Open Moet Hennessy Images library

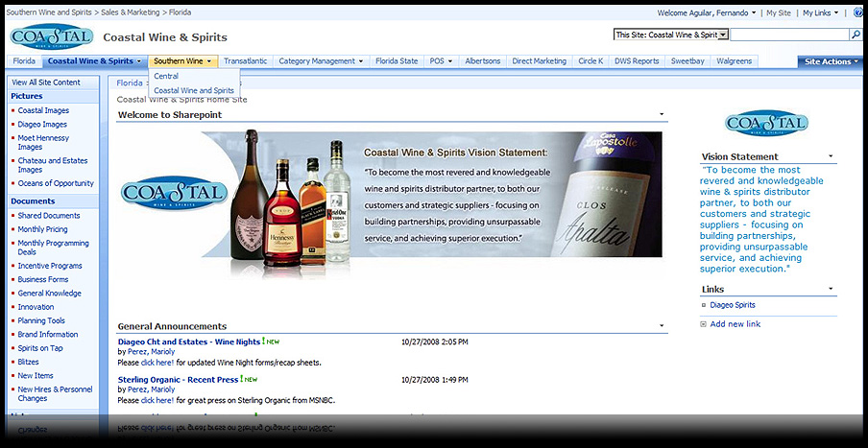43,143
